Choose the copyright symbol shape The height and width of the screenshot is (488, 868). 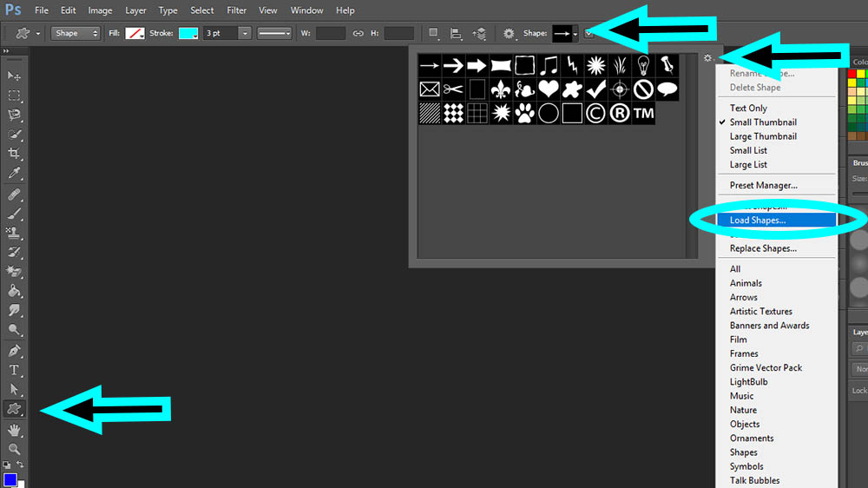[595, 113]
